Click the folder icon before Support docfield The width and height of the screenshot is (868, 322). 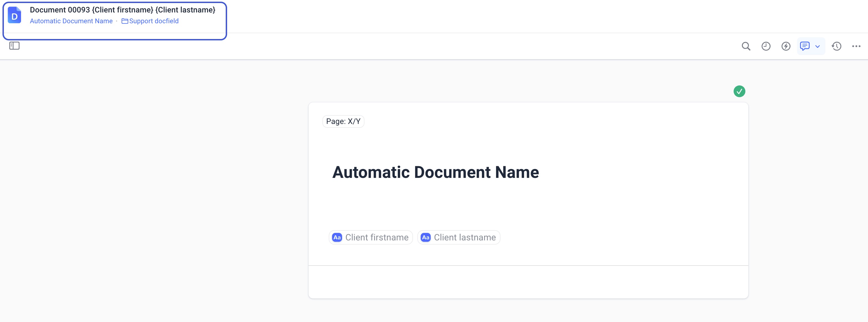(124, 21)
